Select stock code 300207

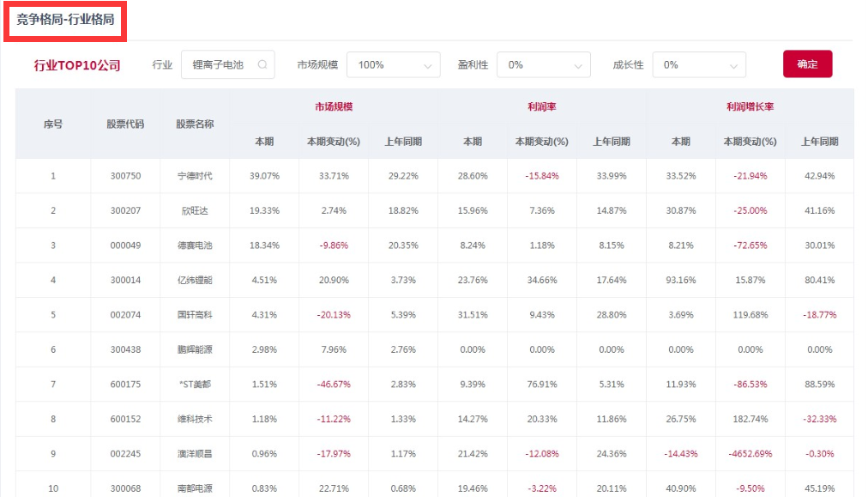coord(125,210)
